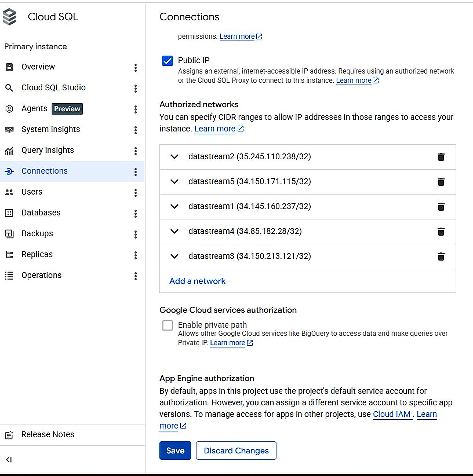Viewport: 473px width, 476px height.
Task: Delete the datastream3 authorized network
Action: pos(441,256)
